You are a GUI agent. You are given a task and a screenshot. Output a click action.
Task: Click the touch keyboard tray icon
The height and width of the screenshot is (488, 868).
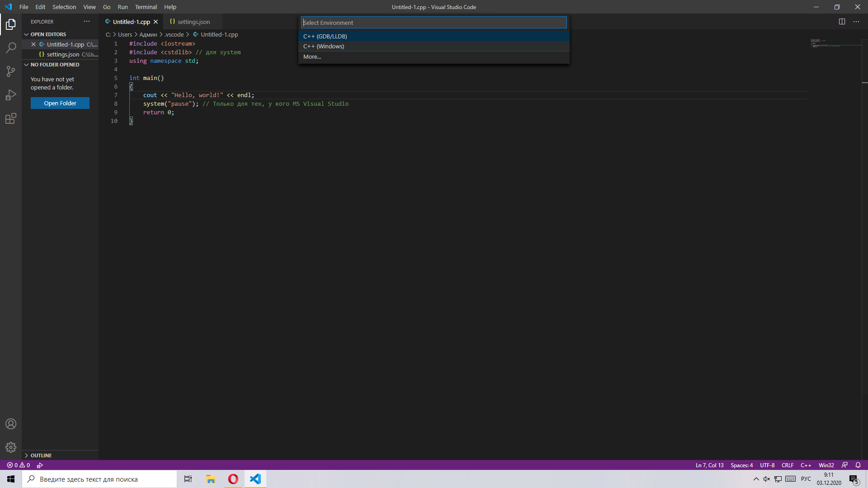pyautogui.click(x=790, y=479)
